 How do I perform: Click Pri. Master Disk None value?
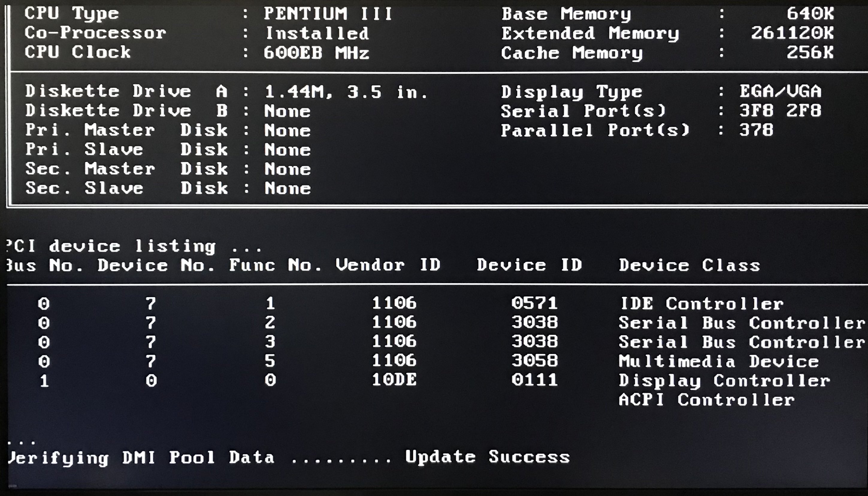287,131
